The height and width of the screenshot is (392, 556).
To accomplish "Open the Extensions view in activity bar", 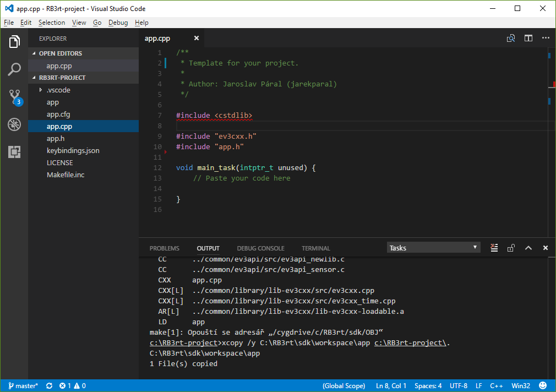I will point(14,152).
